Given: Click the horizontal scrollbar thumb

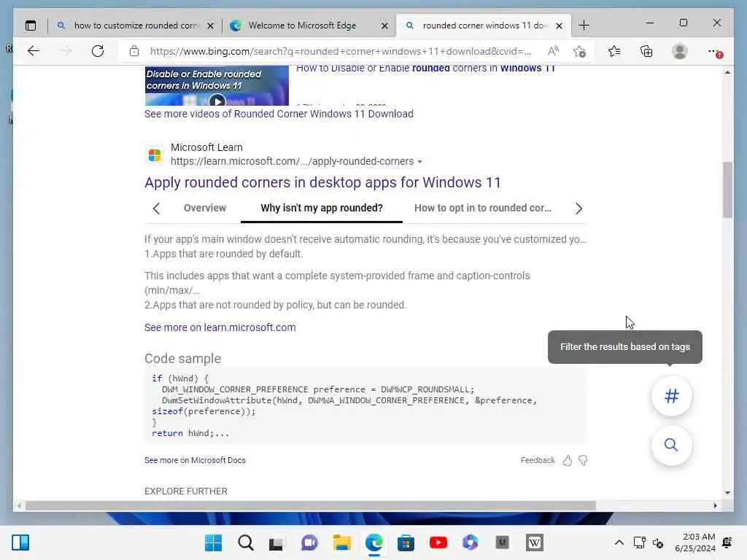Looking at the screenshot, I should point(310,506).
